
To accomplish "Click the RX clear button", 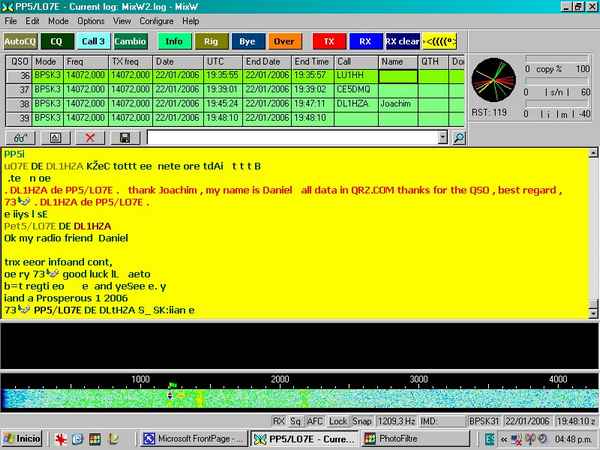I will [402, 41].
